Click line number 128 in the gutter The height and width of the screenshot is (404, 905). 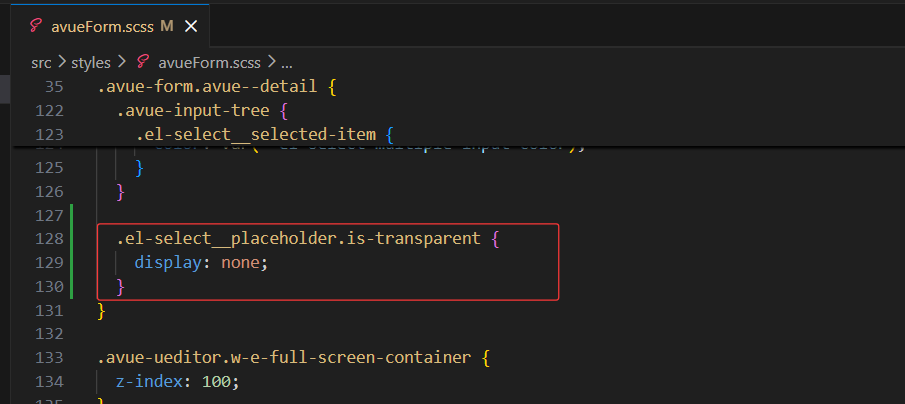(49, 238)
